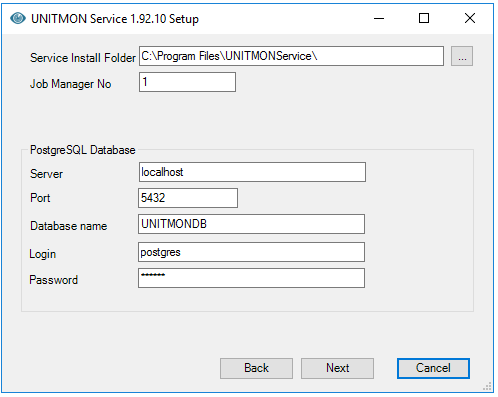The image size is (498, 397).
Task: Focus the Login field with postgres
Action: tap(251, 252)
